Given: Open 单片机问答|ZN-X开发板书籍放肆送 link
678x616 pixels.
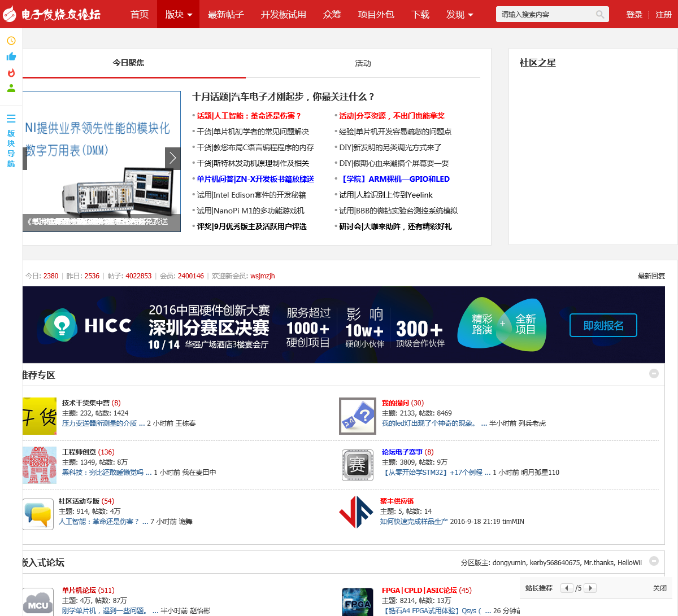Looking at the screenshot, I should [x=255, y=179].
